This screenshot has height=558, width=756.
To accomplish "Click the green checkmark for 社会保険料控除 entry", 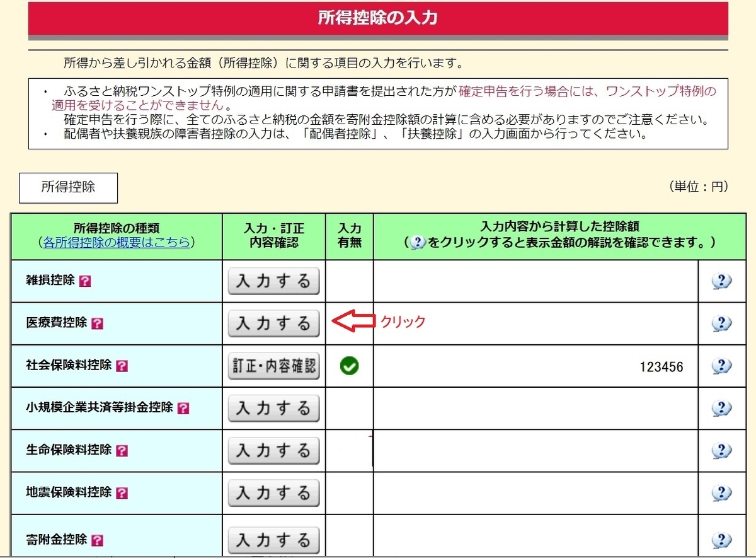I will point(349,366).
